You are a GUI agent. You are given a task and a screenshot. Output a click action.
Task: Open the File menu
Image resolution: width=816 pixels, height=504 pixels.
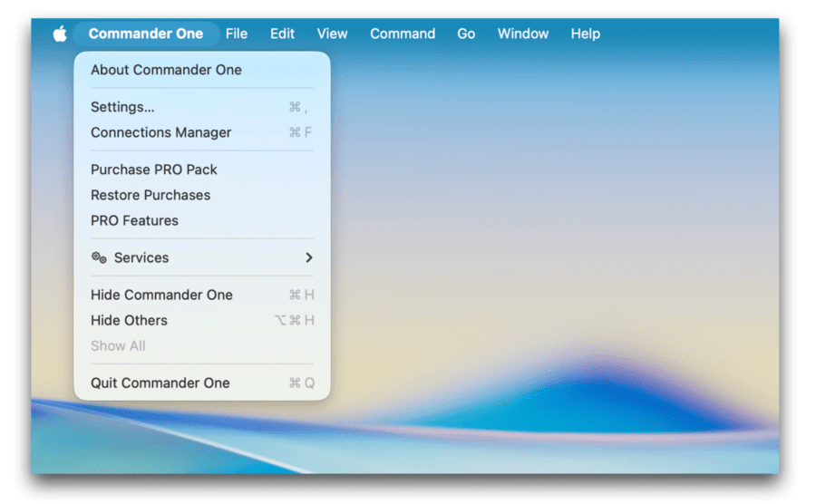coord(237,34)
